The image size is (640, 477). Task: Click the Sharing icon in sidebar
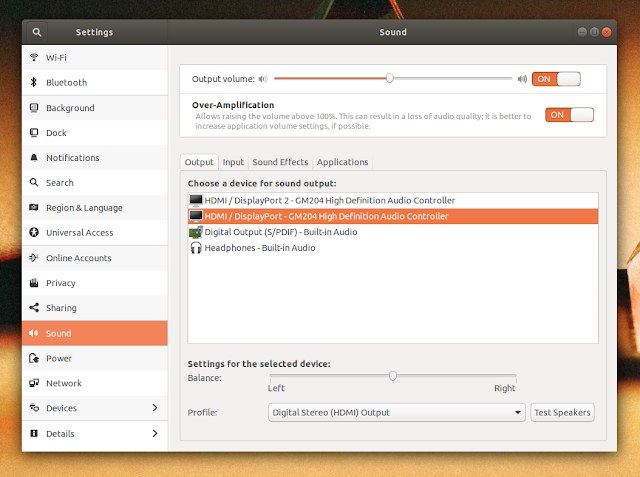[34, 308]
